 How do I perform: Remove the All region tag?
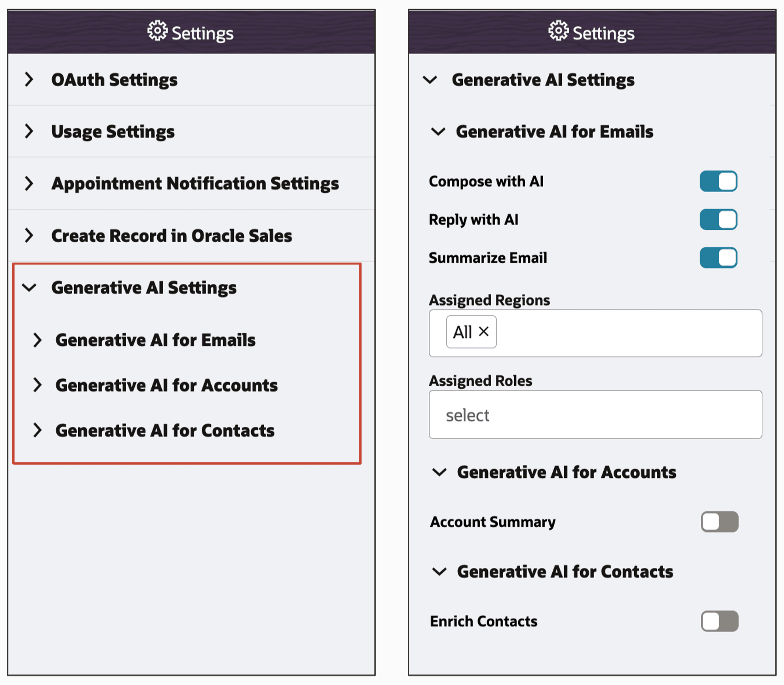click(x=484, y=332)
